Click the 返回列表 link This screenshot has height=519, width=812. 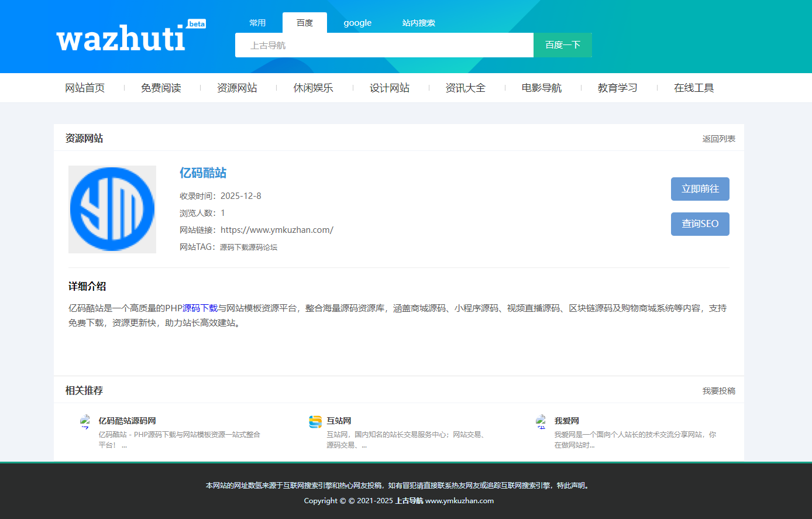coord(718,139)
